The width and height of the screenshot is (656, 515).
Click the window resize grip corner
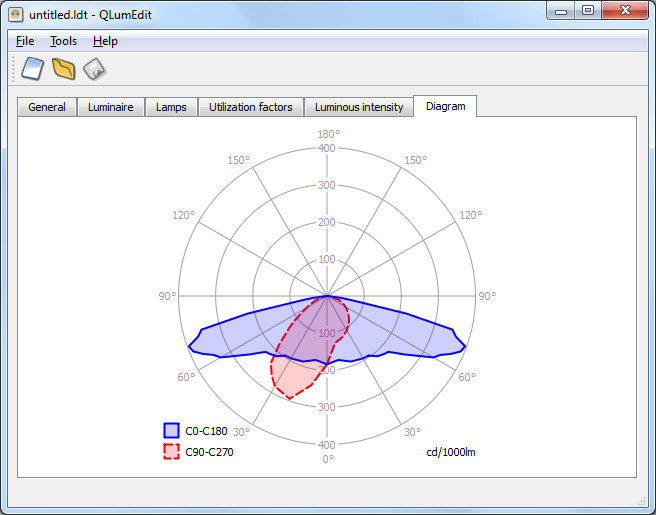coord(642,501)
